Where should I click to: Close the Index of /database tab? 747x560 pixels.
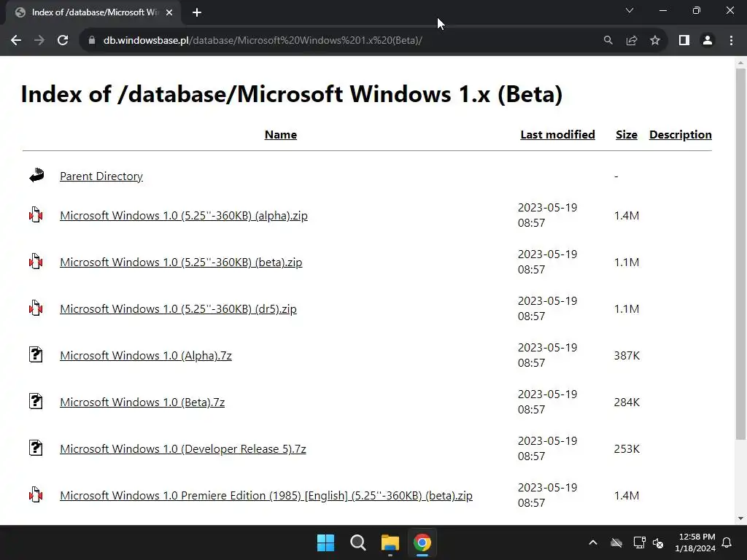(169, 12)
